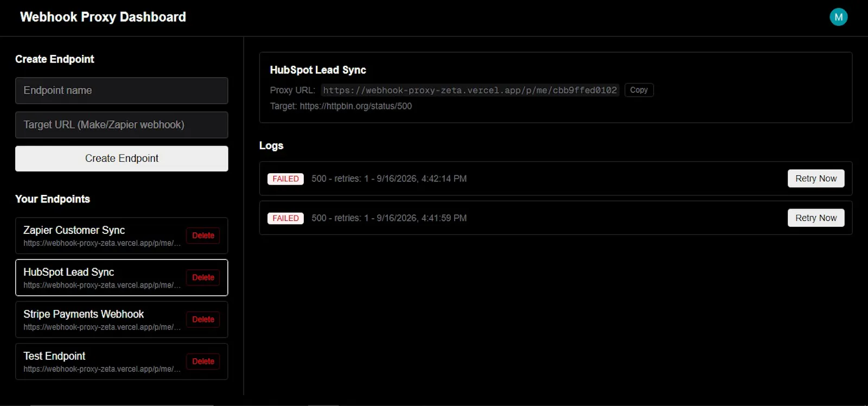Click the Create Endpoint button
The image size is (868, 406).
122,158
